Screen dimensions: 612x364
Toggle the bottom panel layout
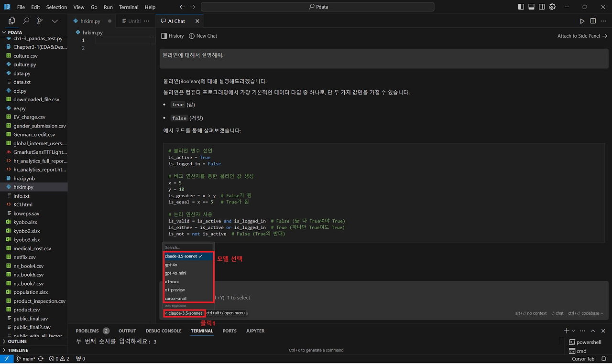532,7
